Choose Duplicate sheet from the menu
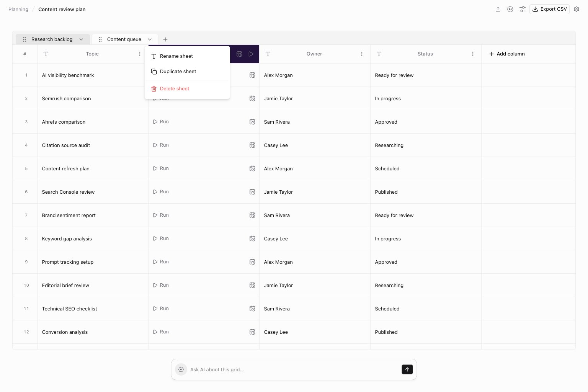The image size is (588, 392). [187, 72]
